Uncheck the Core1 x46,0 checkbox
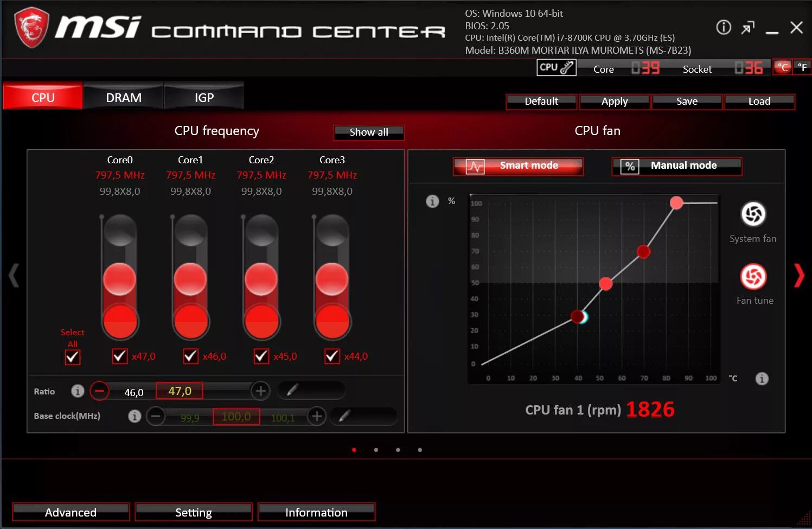Viewport: 812px width, 529px height. (x=190, y=356)
